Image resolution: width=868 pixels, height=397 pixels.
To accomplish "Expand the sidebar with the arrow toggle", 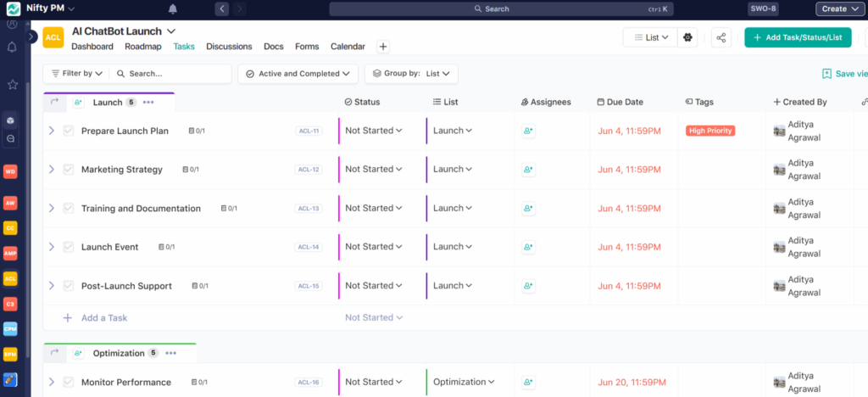I will 31,36.
